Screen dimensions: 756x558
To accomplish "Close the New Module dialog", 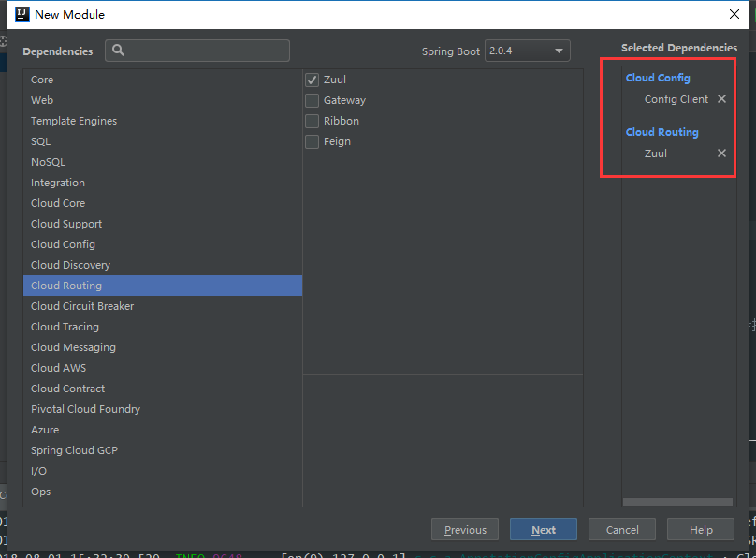I will click(734, 14).
